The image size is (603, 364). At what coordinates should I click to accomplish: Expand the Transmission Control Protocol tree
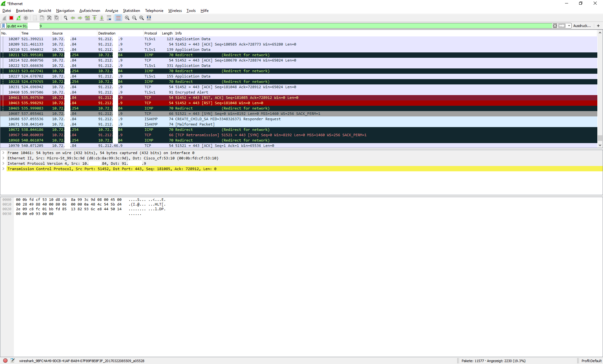(3, 169)
